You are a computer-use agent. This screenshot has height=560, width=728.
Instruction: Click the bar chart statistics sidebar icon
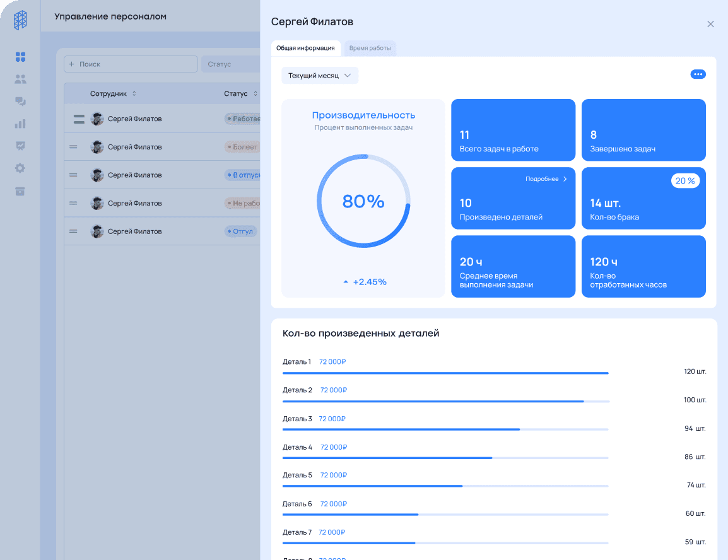20,124
